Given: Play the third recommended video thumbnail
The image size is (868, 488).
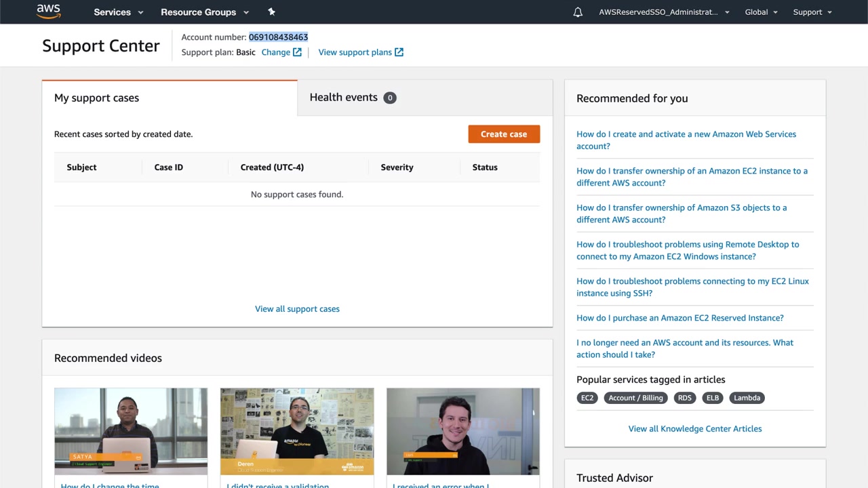Looking at the screenshot, I should point(463,431).
